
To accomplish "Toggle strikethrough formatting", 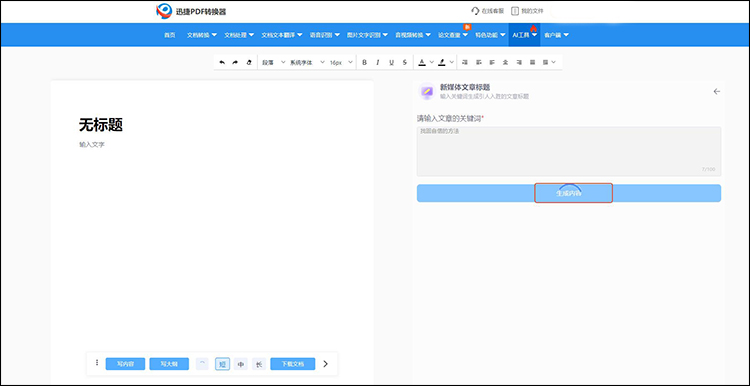I will (405, 62).
